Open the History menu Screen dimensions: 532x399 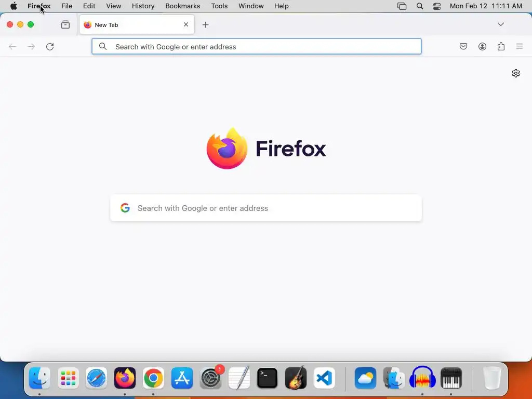[143, 6]
